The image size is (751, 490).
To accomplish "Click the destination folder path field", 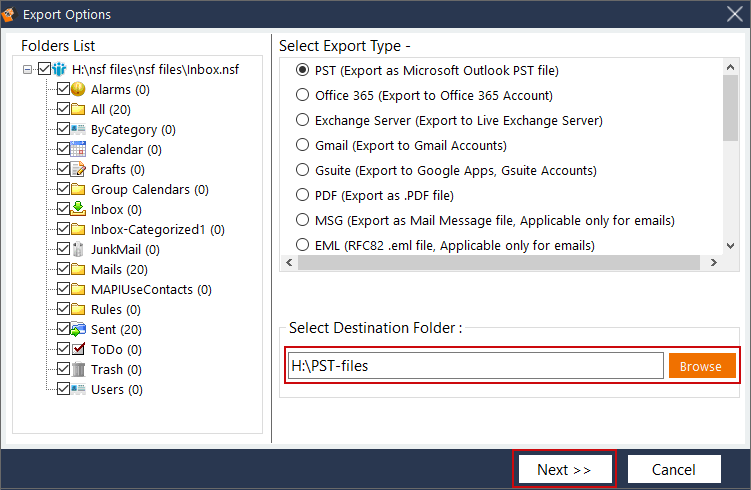I will [475, 366].
